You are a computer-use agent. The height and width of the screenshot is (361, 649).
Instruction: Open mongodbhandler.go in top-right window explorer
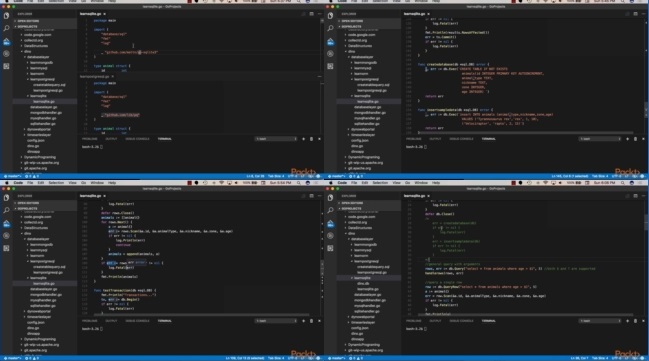pyautogui.click(x=370, y=113)
